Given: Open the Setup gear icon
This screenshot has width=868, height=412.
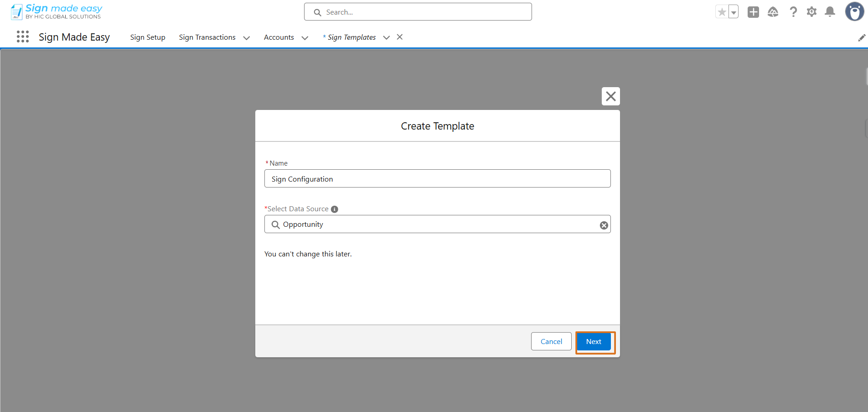Looking at the screenshot, I should click(x=811, y=12).
